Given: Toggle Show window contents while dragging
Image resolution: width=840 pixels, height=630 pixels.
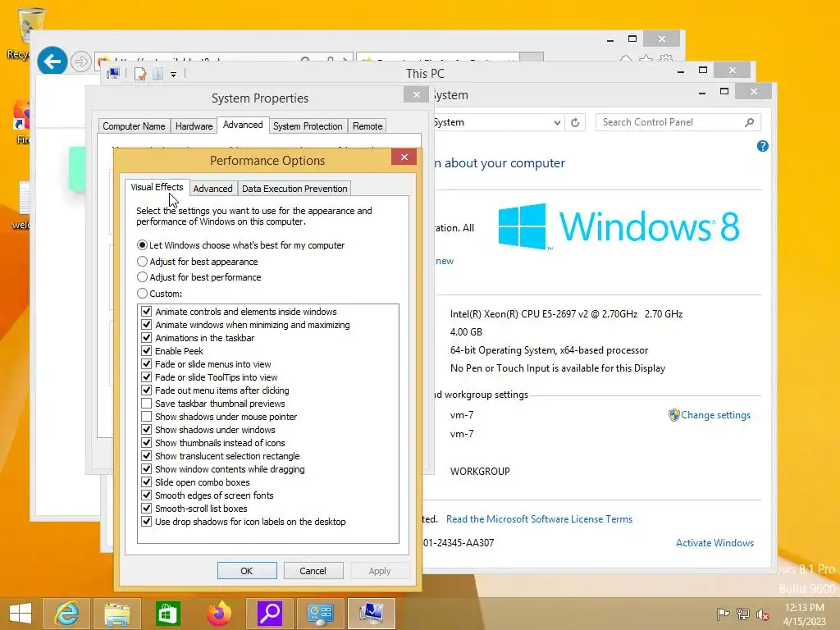Looking at the screenshot, I should click(x=146, y=469).
